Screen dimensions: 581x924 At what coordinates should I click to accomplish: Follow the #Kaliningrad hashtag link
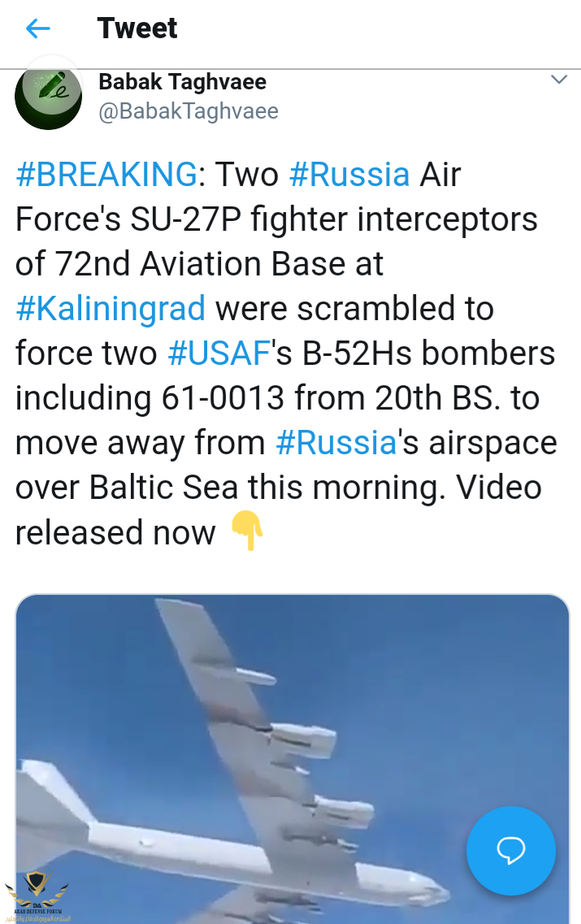(x=111, y=309)
